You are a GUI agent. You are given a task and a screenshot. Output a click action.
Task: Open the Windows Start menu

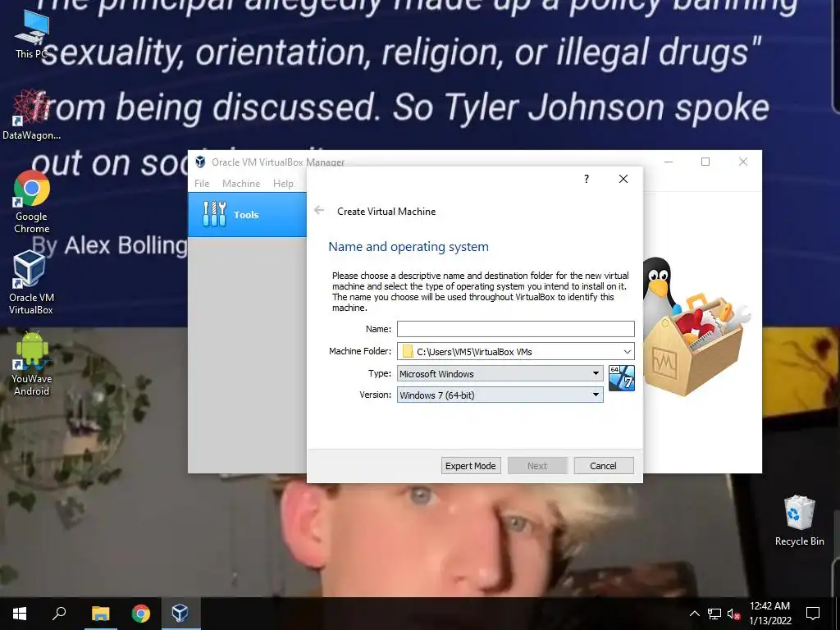pos(20,614)
